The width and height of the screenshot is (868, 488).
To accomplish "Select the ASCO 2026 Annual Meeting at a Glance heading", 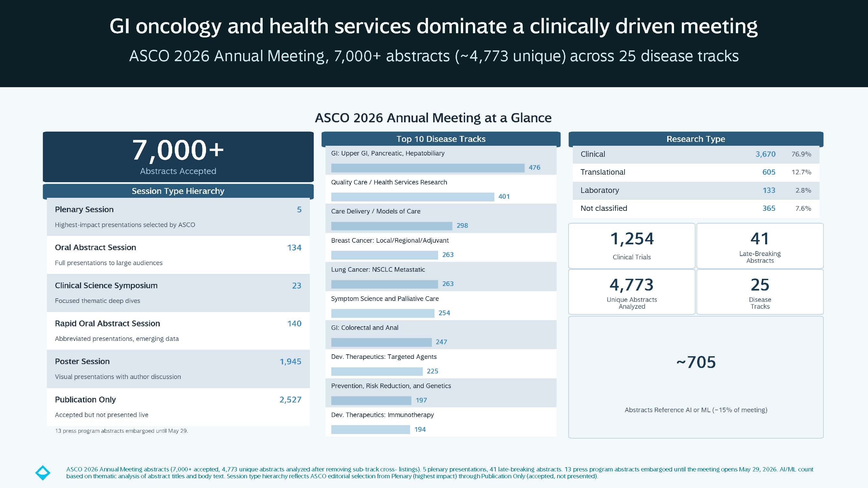I will 433,118.
